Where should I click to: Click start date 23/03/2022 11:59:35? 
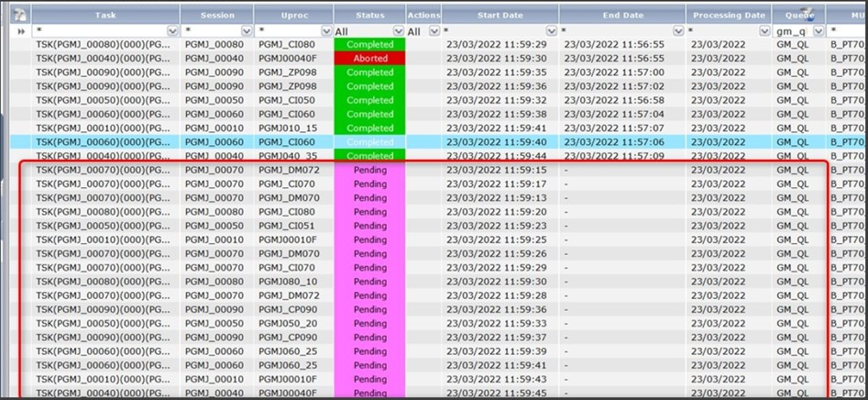497,72
